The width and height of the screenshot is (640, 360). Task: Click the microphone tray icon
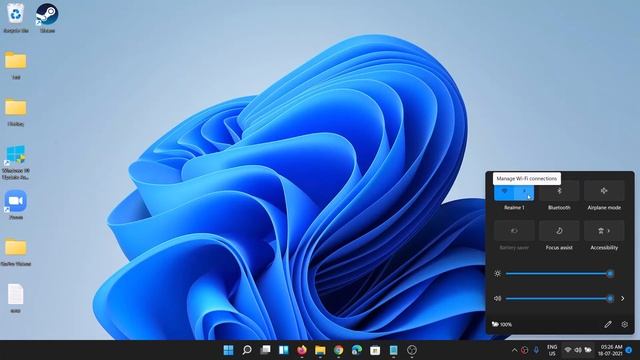point(536,350)
